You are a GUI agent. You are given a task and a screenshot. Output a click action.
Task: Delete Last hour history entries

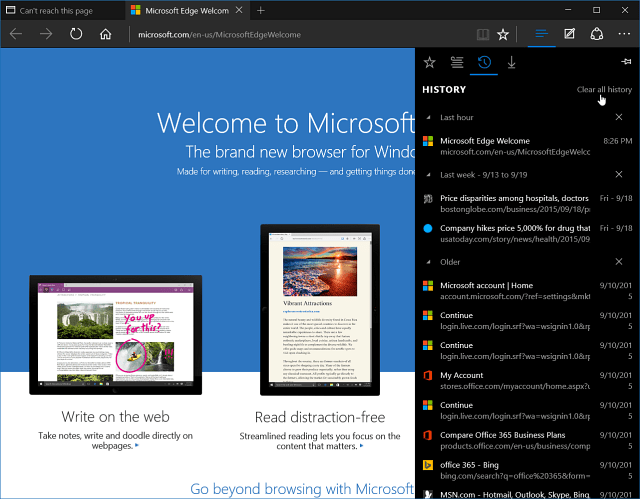coord(619,117)
